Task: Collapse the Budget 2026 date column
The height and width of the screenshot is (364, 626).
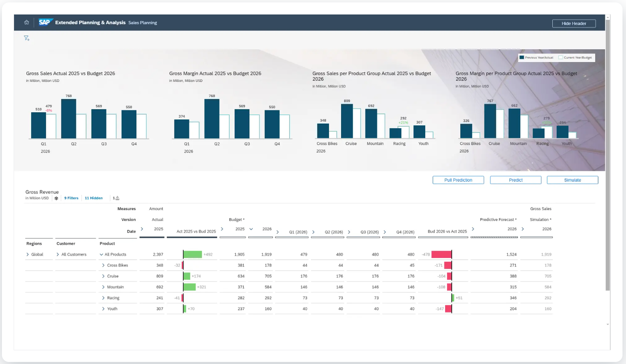Action: (x=251, y=229)
